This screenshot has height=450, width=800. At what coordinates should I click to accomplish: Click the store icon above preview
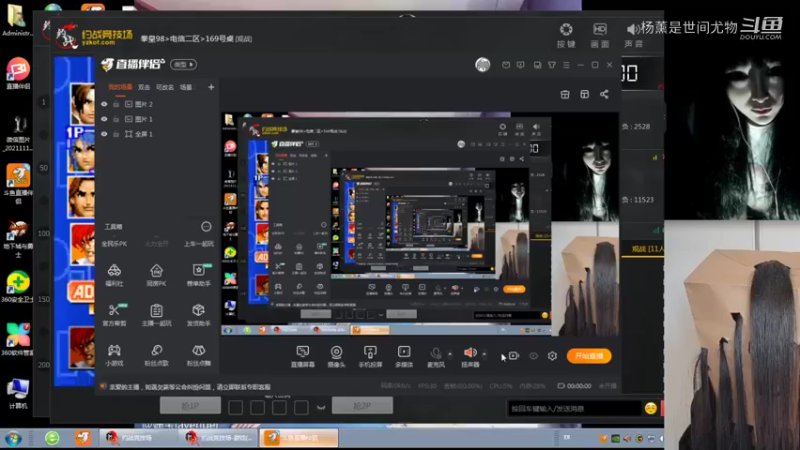coord(565,94)
